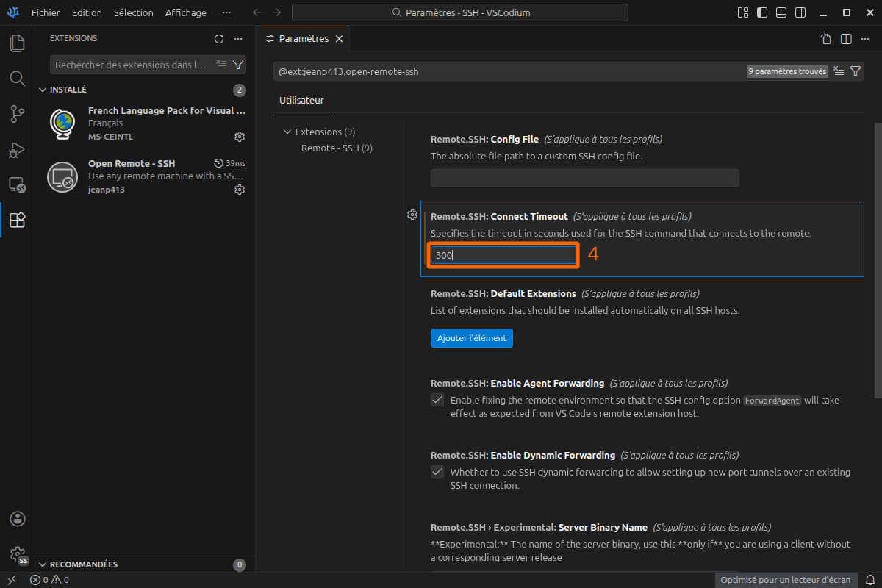Click the '9 paramètres trouvés' badge

pyautogui.click(x=787, y=71)
